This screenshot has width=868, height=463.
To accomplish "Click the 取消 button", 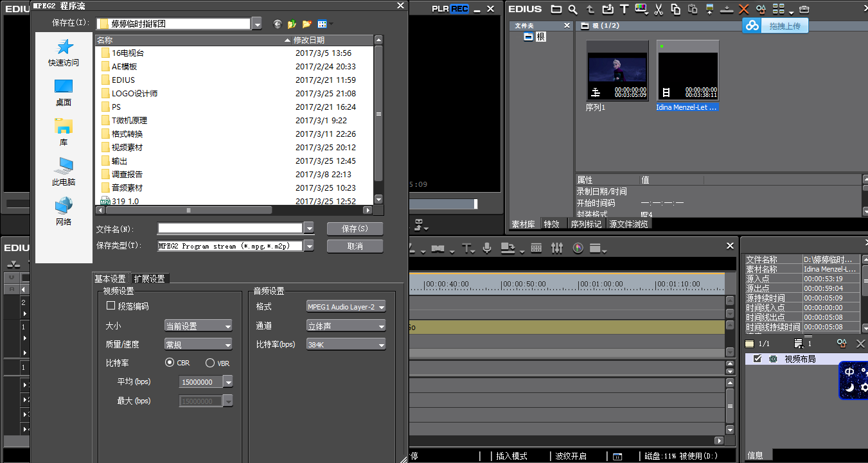I will [x=355, y=247].
